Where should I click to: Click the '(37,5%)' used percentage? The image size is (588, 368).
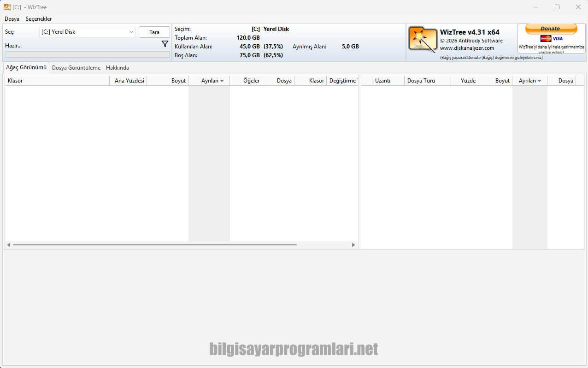pos(273,47)
